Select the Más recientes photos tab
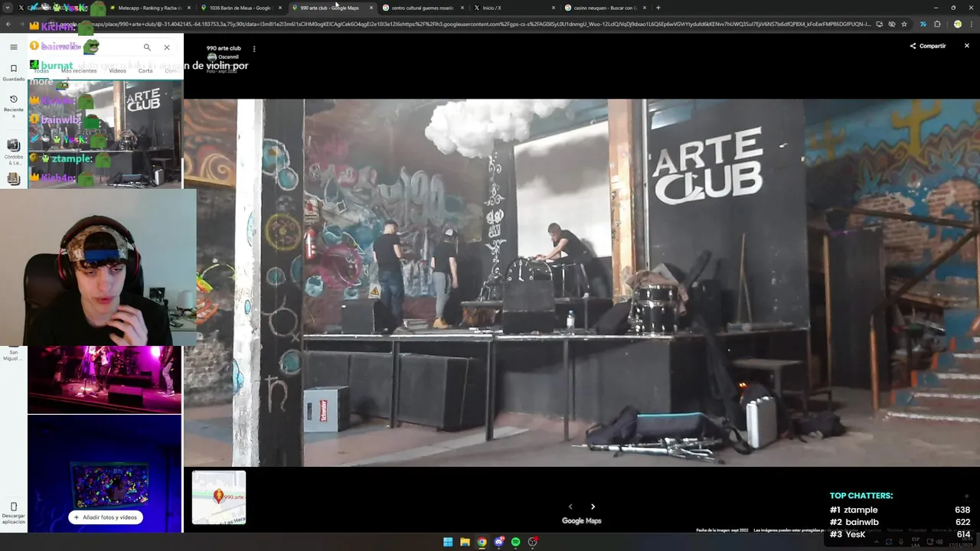 (79, 70)
